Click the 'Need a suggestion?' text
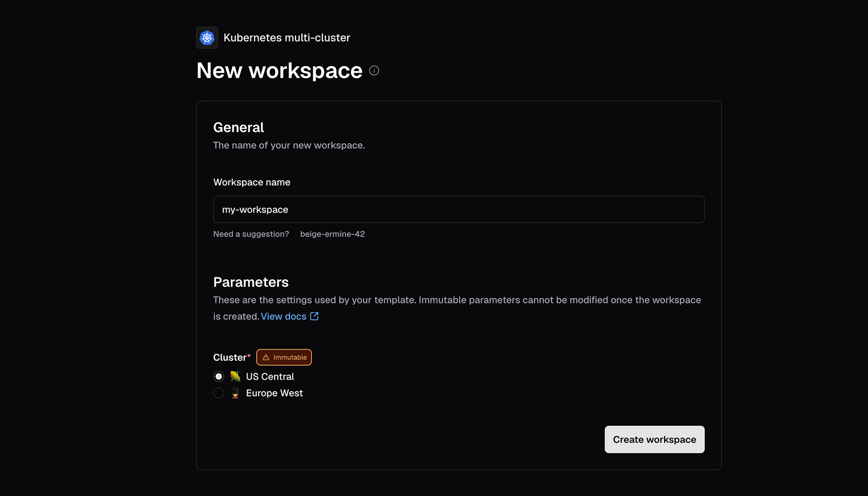The image size is (868, 496). [x=251, y=234]
